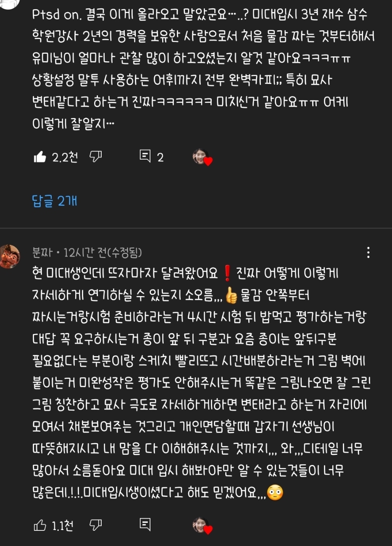
Task: Tap thumbs-up emoji in 분짜 comment
Action: [x=231, y=296]
